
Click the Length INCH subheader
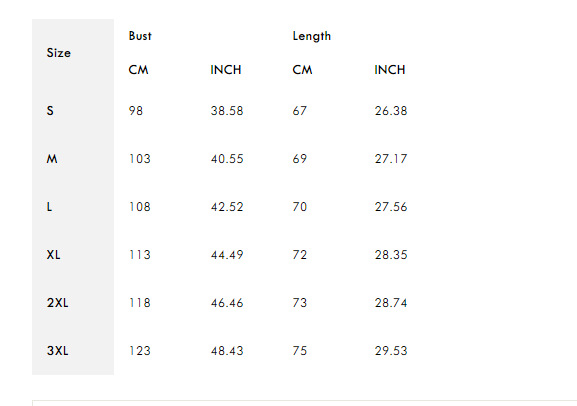(390, 70)
